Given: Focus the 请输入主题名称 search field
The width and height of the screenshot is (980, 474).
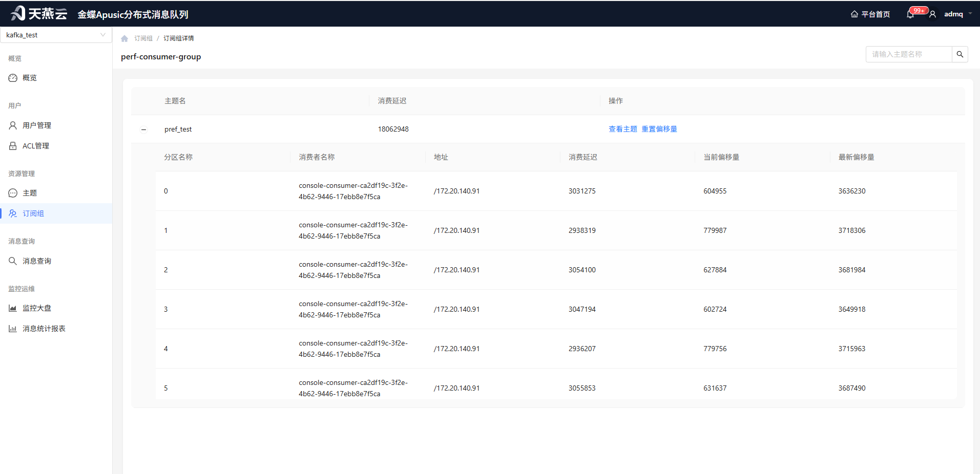Looking at the screenshot, I should [909, 54].
